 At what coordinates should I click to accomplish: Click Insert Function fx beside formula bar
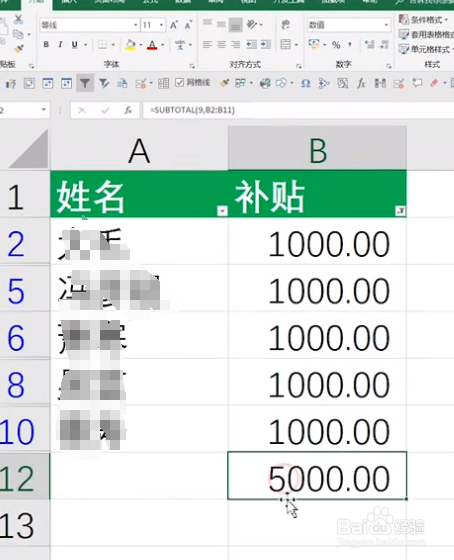[x=128, y=110]
